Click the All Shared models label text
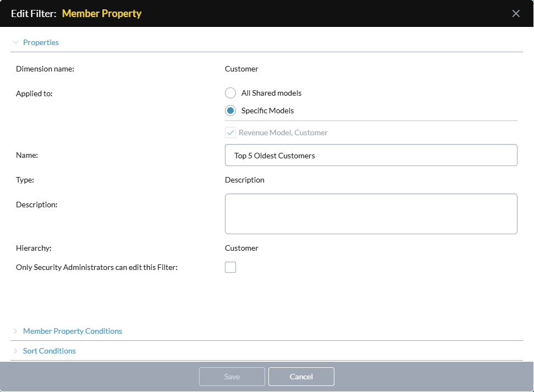The width and height of the screenshot is (534, 392). pyautogui.click(x=272, y=93)
